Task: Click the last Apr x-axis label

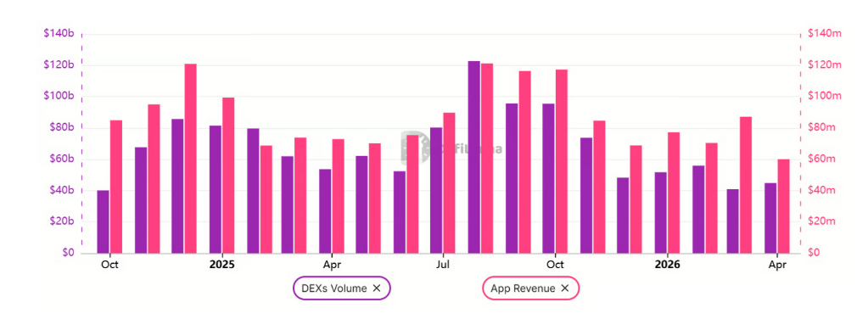Action: click(x=777, y=265)
